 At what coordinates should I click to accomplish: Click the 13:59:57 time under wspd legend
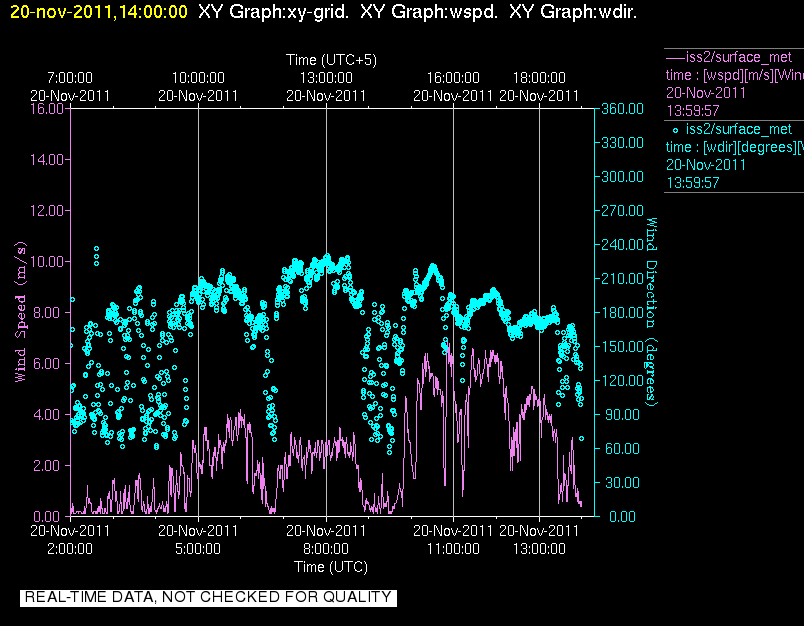(x=693, y=111)
